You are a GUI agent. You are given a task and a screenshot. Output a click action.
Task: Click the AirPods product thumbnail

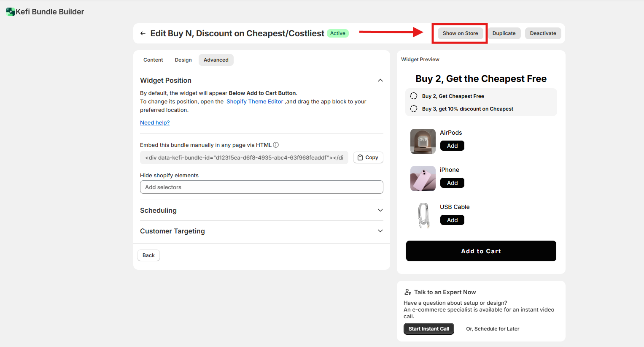pos(423,141)
